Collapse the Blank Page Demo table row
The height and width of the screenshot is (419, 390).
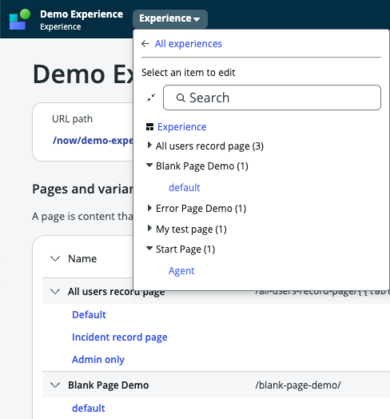[x=55, y=385]
